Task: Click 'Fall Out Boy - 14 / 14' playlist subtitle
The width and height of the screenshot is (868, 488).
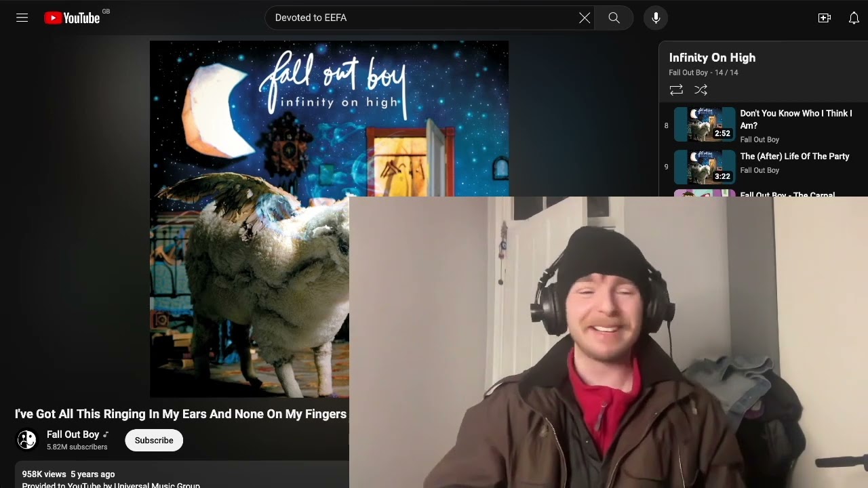Action: pos(703,73)
